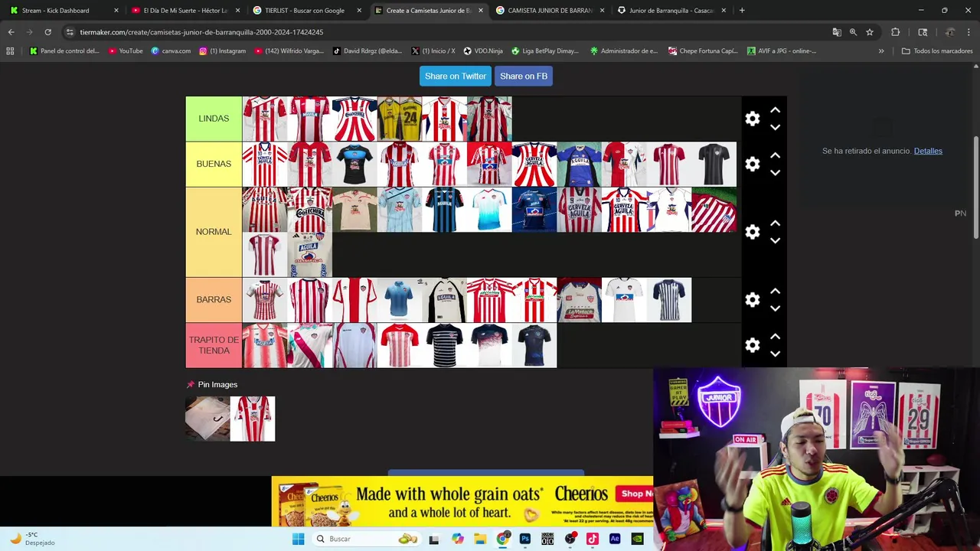Move TRAPITO DE TIENDA tier up
The height and width of the screenshot is (551, 980).
pos(775,337)
